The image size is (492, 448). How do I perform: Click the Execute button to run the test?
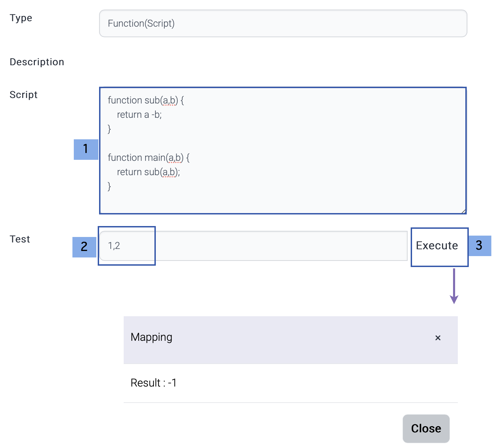pyautogui.click(x=437, y=246)
